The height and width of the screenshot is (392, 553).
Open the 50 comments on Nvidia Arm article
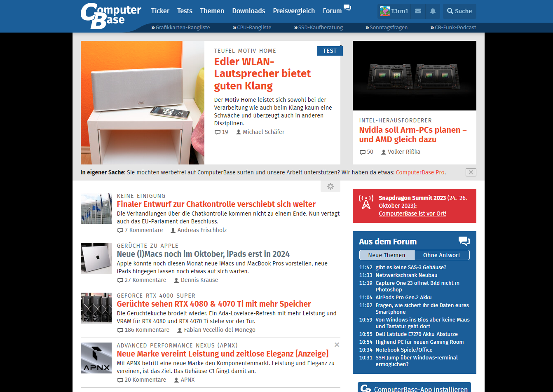click(366, 152)
